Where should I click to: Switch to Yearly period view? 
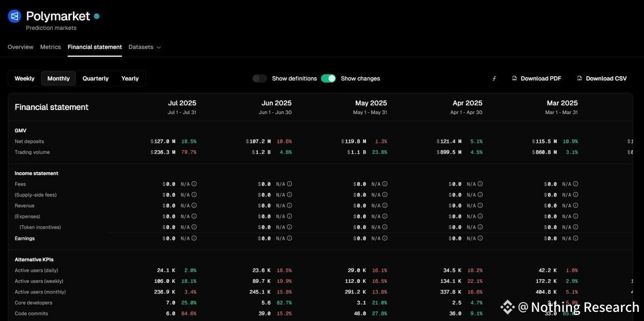point(130,78)
